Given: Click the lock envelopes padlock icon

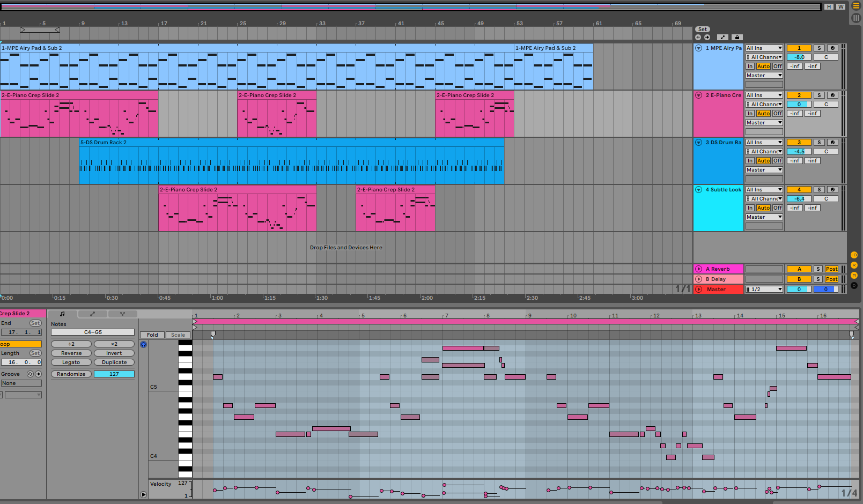Looking at the screenshot, I should pos(737,38).
